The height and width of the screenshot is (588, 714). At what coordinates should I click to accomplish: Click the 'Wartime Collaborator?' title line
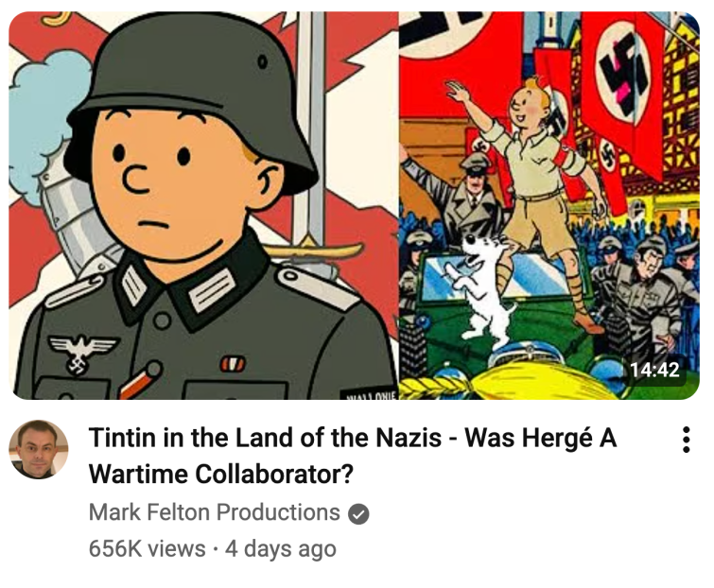pyautogui.click(x=221, y=475)
